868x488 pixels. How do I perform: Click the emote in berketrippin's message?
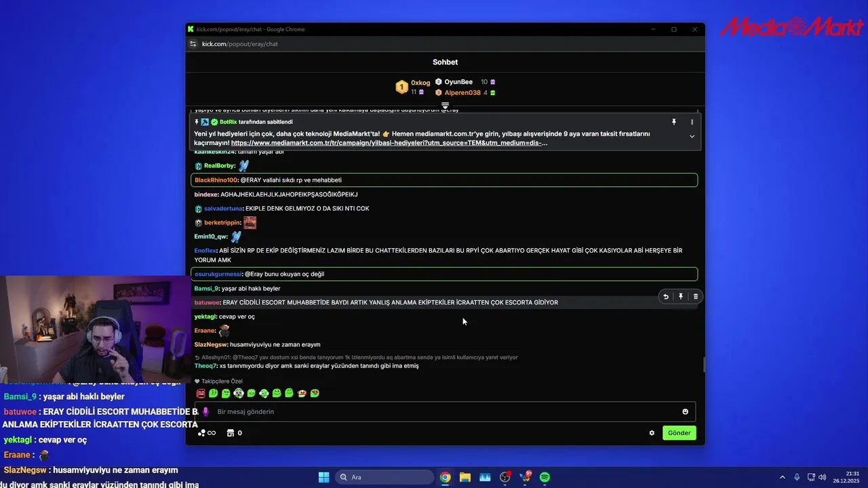click(x=250, y=223)
